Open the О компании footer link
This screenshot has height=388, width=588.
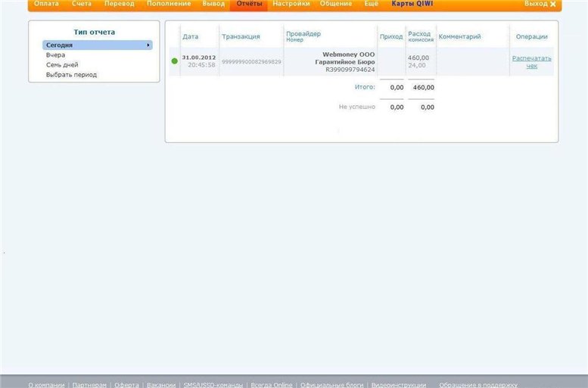[47, 384]
